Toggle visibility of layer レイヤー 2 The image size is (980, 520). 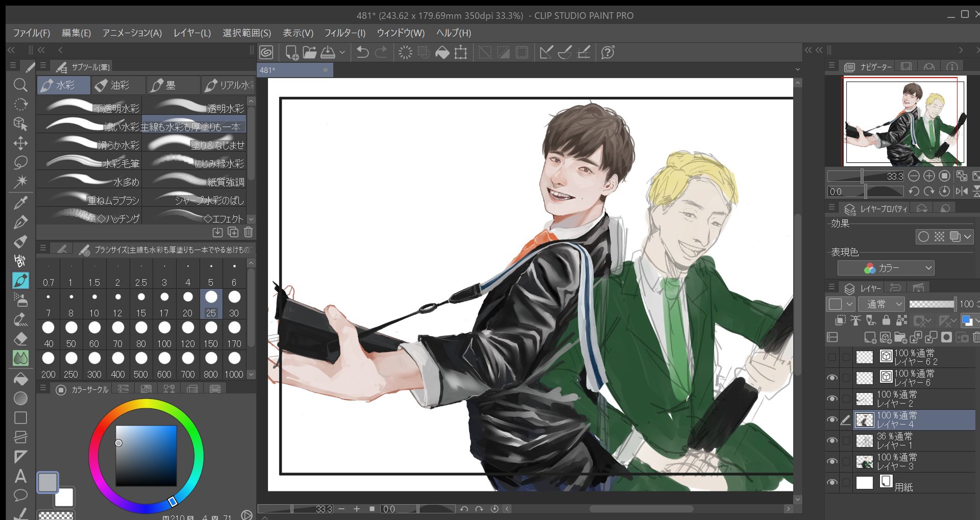pyautogui.click(x=832, y=399)
